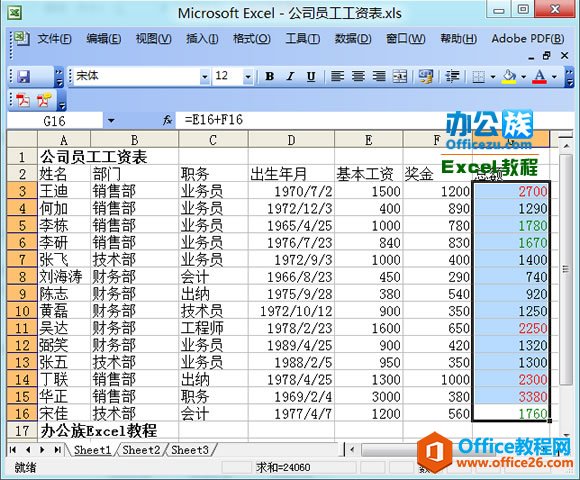Restore the workbook window button
580x480 pixels.
tap(546, 56)
